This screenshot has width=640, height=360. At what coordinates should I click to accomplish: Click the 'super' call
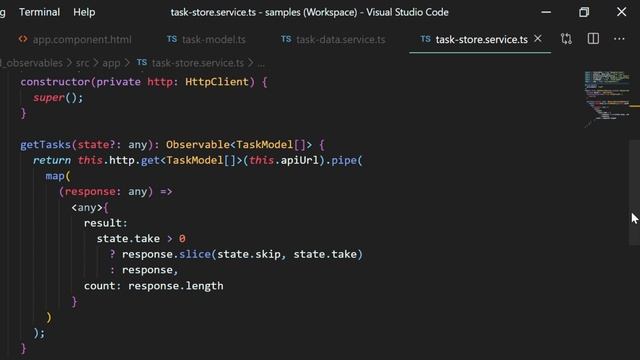pyautogui.click(x=49, y=98)
